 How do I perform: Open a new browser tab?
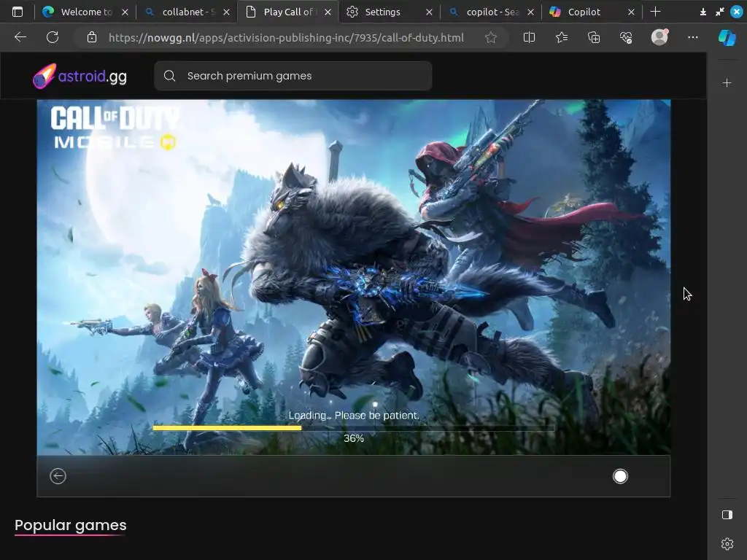coord(656,12)
